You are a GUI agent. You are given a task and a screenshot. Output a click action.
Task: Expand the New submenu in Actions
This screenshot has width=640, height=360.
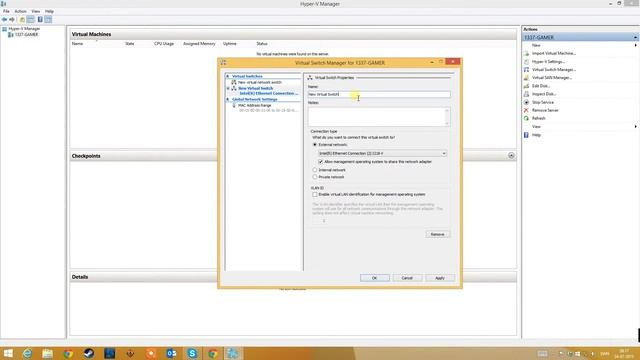click(x=635, y=45)
